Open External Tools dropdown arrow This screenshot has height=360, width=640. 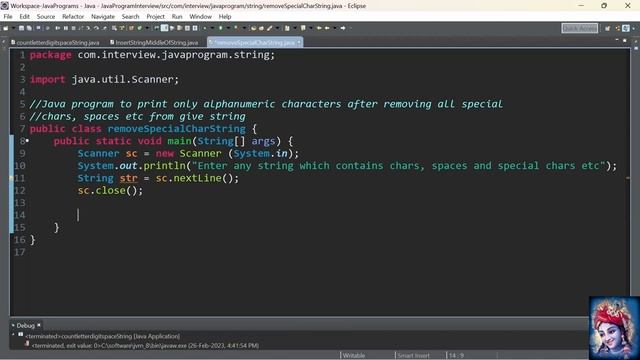coord(244,28)
